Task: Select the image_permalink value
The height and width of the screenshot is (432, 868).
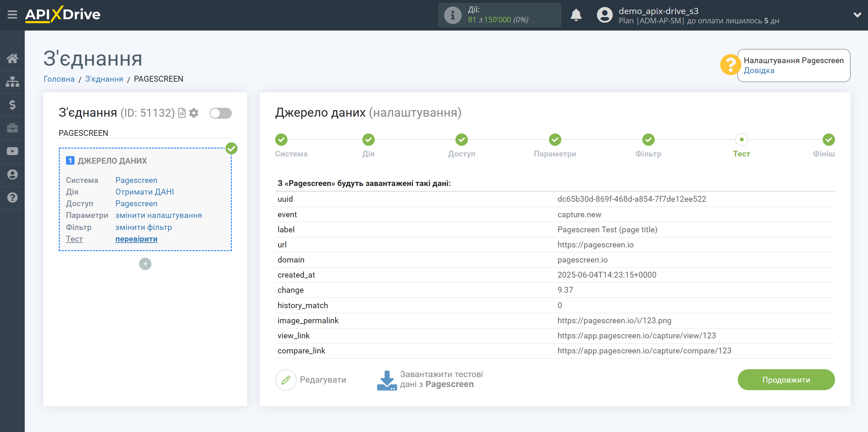Action: click(x=614, y=320)
